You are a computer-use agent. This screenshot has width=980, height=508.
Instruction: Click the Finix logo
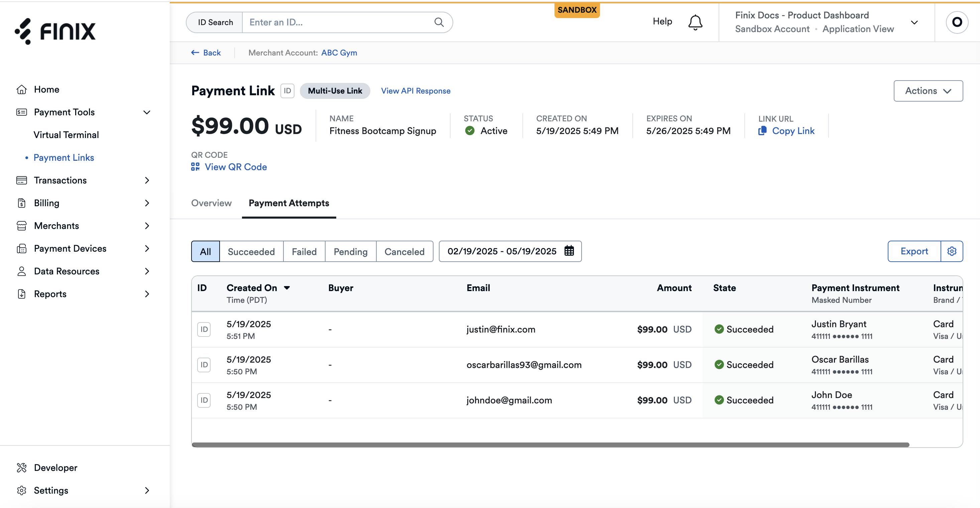click(55, 31)
